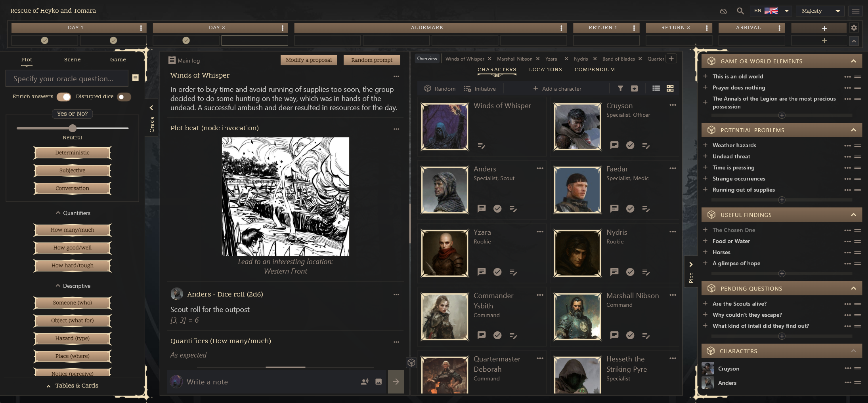Click the Random prompt button
The height and width of the screenshot is (403, 868).
371,60
